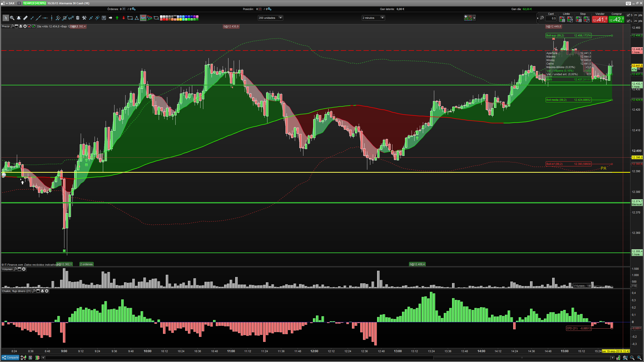Click the Vender sell price button
The width and height of the screenshot is (644, 362).
pos(599,19)
